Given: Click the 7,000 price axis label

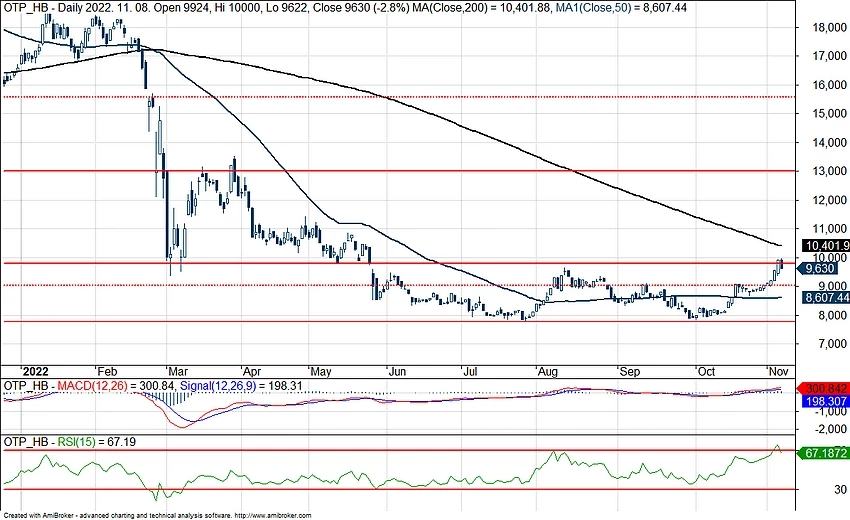Looking at the screenshot, I should point(833,344).
